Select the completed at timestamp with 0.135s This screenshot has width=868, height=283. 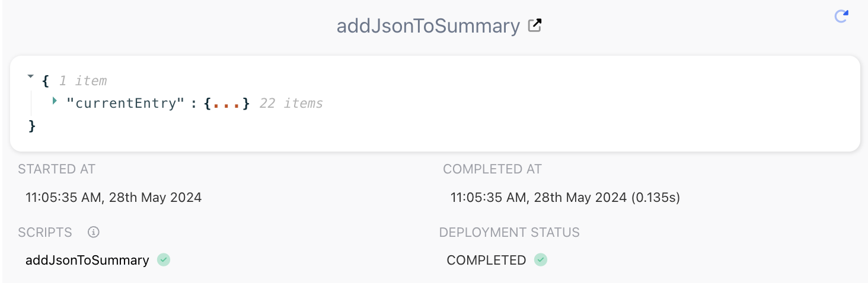pyautogui.click(x=565, y=198)
